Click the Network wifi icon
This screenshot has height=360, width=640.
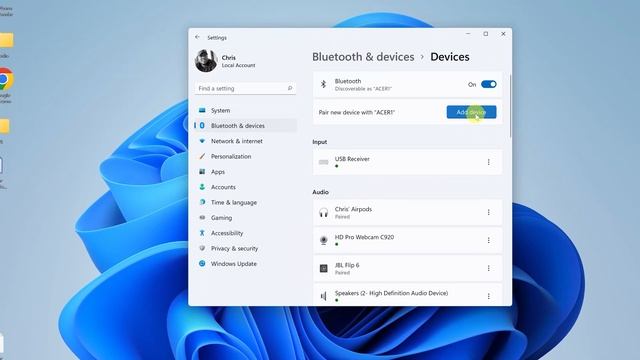(202, 141)
